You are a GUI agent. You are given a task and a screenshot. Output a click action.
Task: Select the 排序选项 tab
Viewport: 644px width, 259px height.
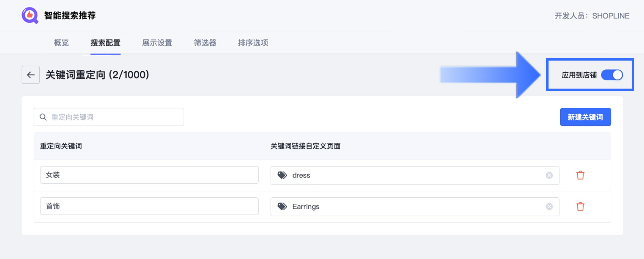coord(253,43)
